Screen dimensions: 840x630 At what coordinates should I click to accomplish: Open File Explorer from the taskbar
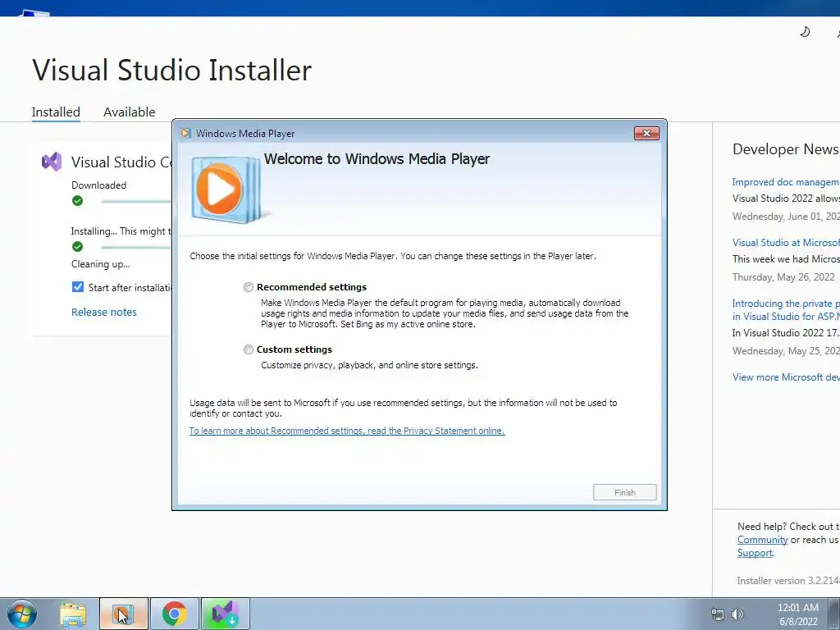click(x=73, y=614)
